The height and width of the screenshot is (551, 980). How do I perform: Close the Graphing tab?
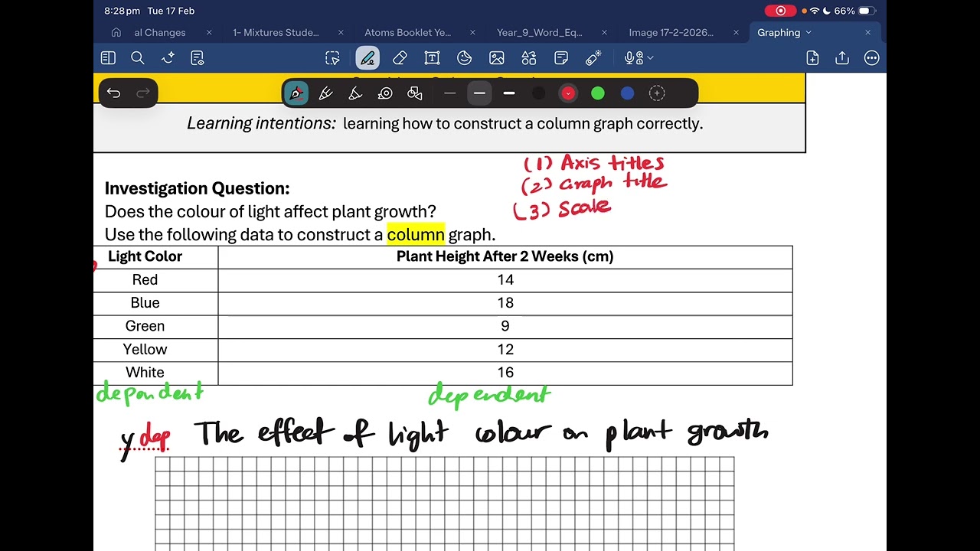pos(867,33)
